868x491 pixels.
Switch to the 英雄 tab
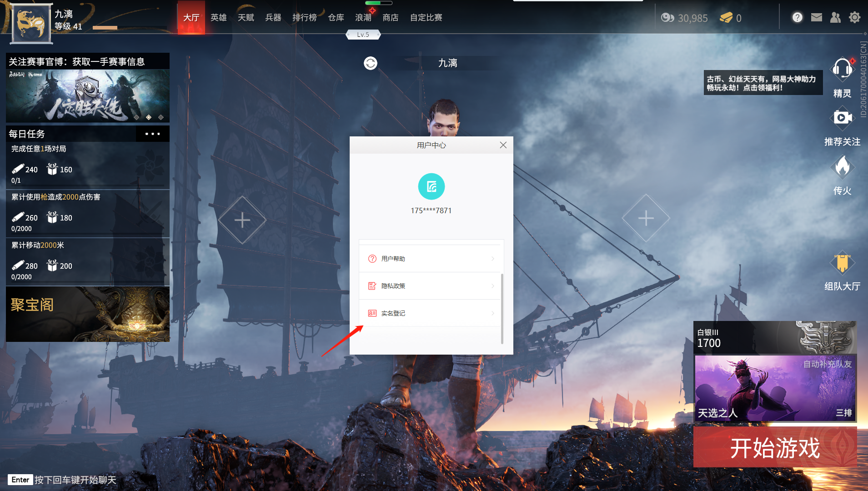218,17
